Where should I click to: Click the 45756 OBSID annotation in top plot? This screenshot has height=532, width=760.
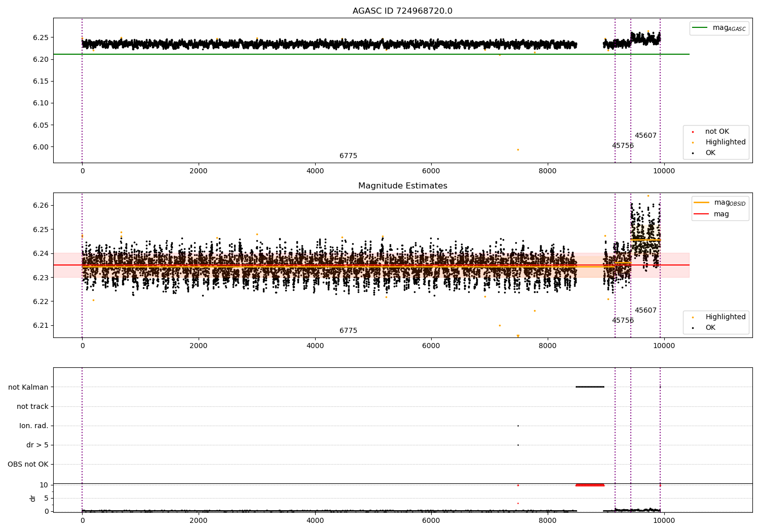pos(623,146)
